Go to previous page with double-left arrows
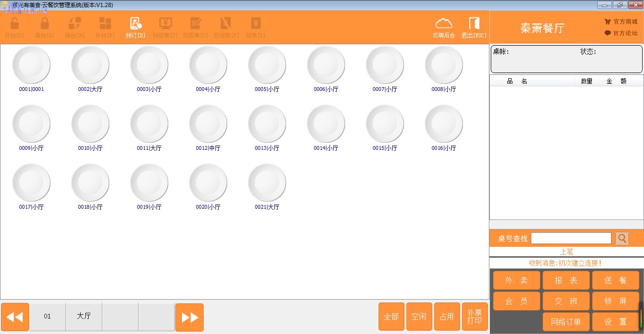 coord(15,317)
